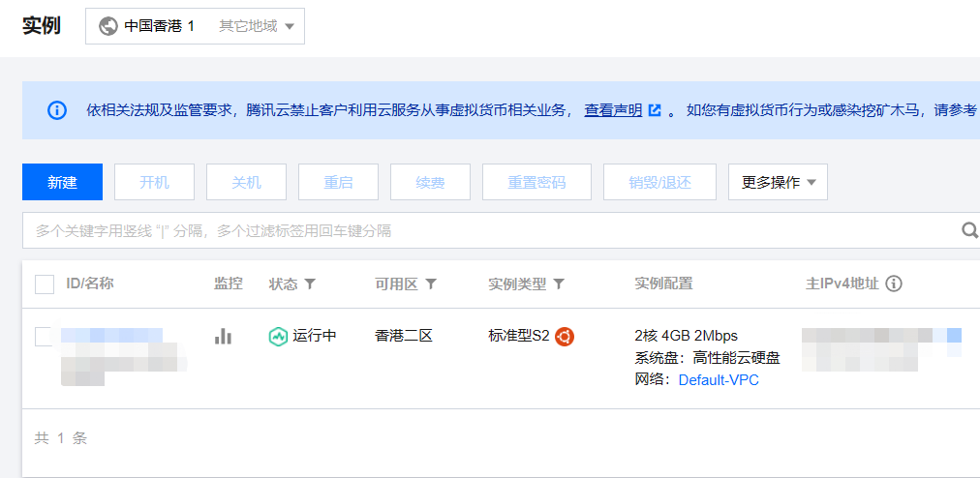Focus the keyword search filter field

coord(484,231)
